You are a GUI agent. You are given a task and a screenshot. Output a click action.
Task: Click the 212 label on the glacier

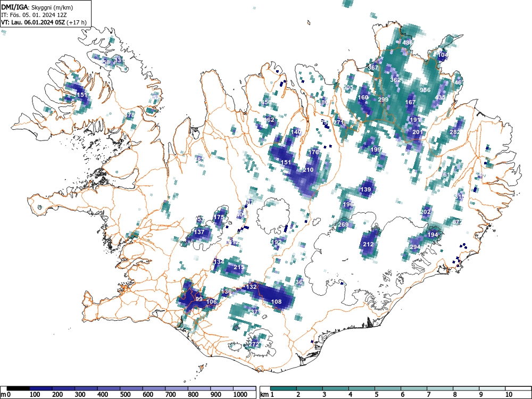coord(368,244)
